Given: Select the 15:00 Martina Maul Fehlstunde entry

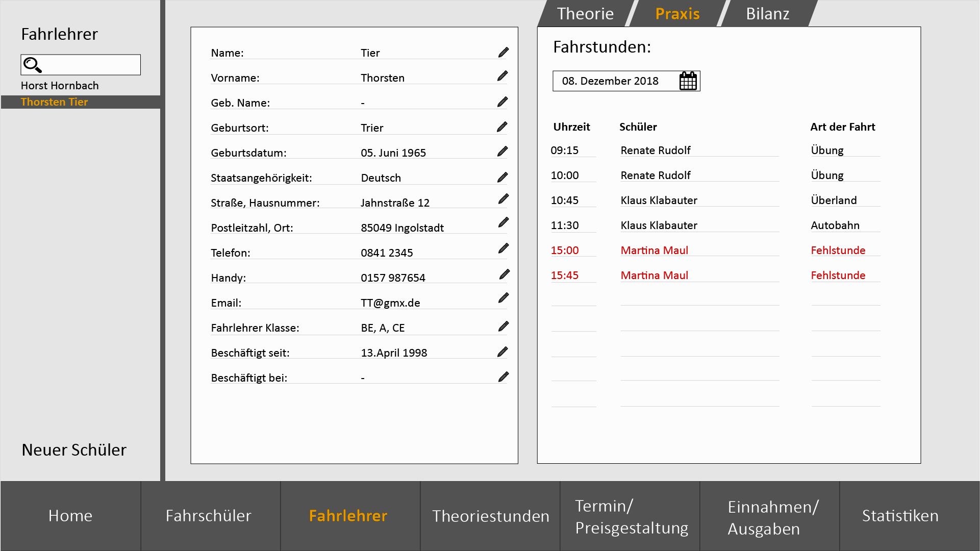Looking at the screenshot, I should (x=654, y=251).
